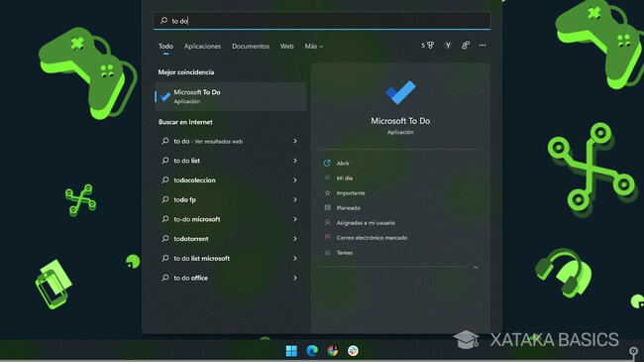644x362 pixels.
Task: Select the 'todo fp' suggestion
Action: [184, 199]
